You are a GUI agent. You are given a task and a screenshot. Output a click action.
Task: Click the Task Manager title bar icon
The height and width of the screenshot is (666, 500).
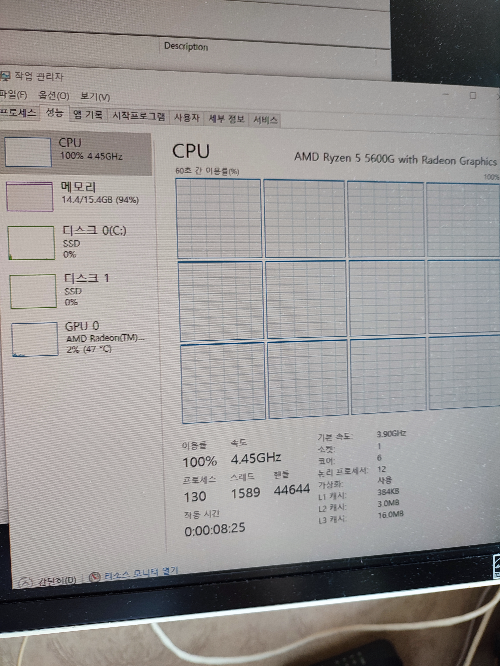tap(5, 76)
